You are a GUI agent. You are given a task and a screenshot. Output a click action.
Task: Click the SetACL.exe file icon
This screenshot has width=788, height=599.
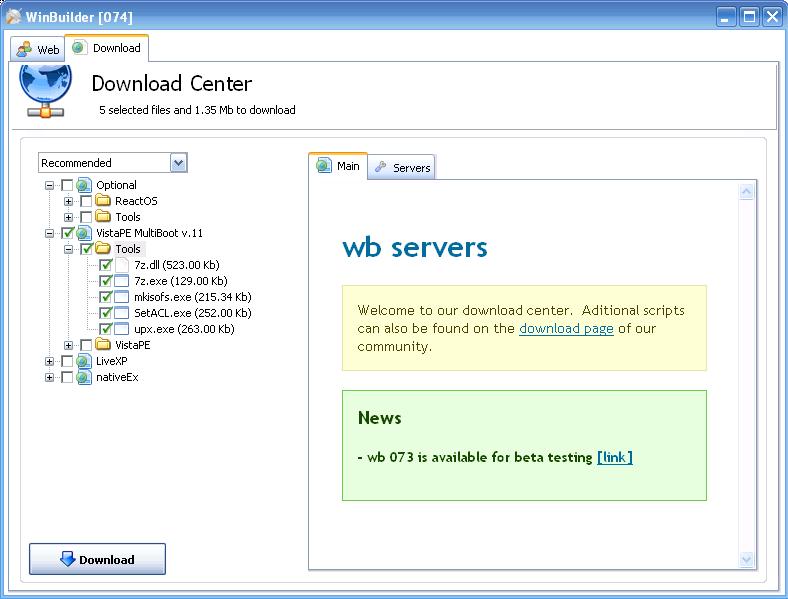tap(122, 313)
